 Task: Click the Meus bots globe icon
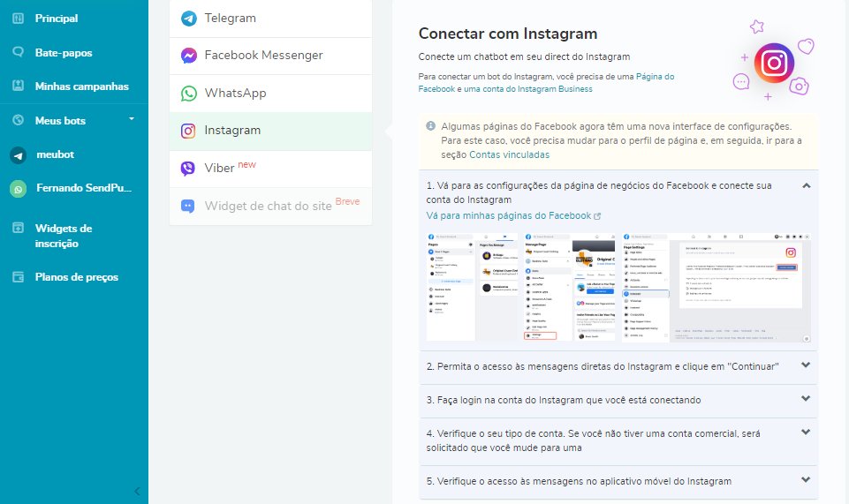point(18,120)
